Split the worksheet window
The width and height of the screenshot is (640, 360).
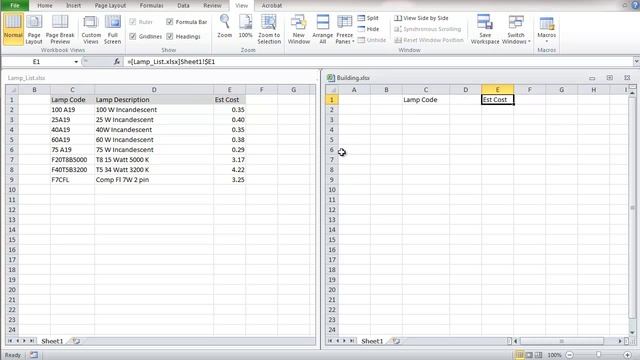point(368,18)
